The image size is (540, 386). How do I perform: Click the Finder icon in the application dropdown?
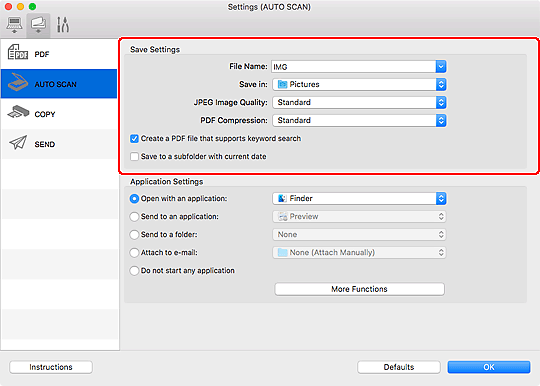[x=282, y=198]
